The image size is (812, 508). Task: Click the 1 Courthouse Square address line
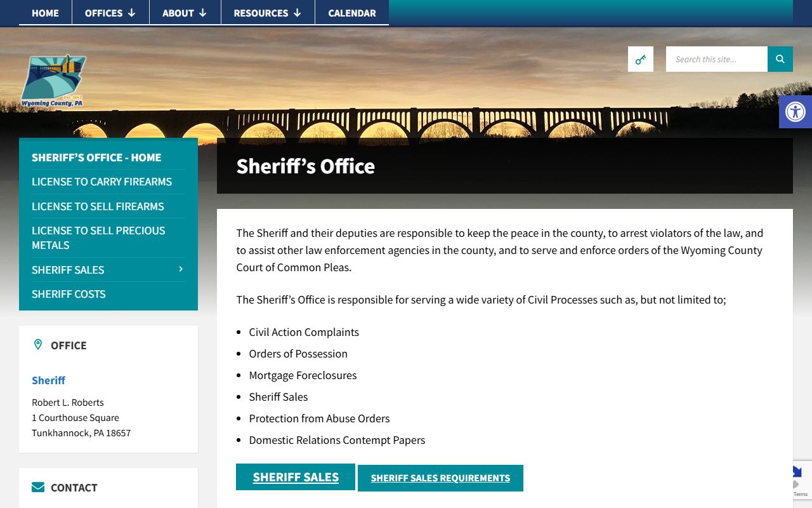(75, 418)
